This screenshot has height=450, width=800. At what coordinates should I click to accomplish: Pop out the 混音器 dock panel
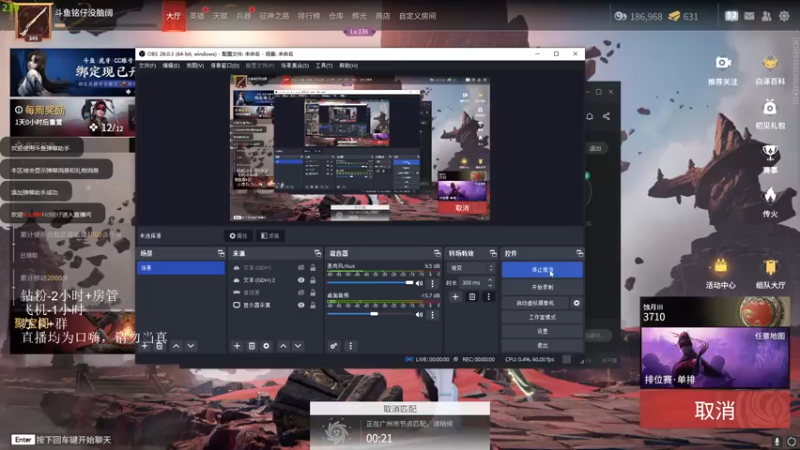point(437,253)
